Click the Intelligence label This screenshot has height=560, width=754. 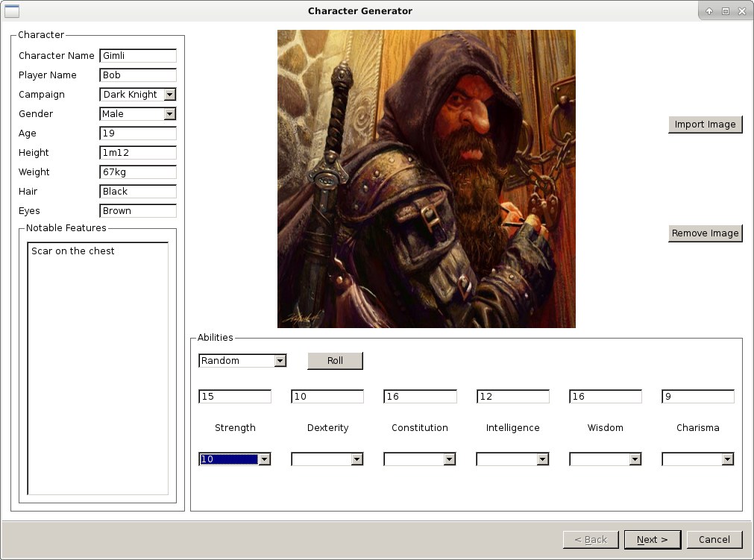pos(512,428)
